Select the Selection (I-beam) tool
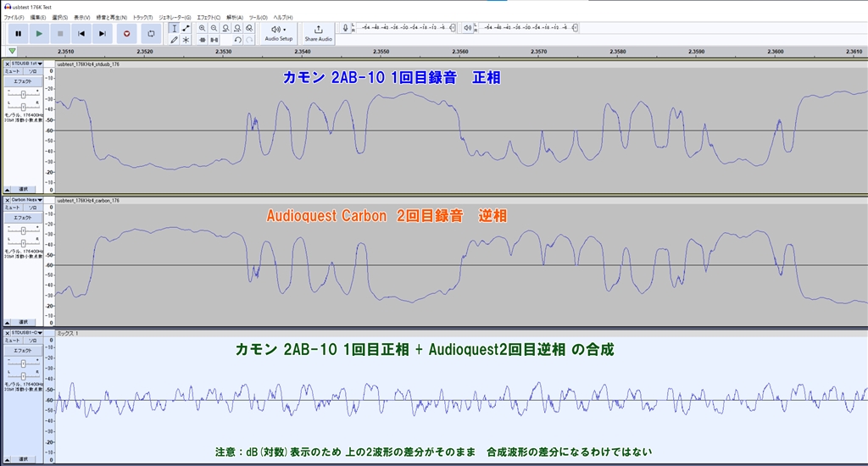 174,28
